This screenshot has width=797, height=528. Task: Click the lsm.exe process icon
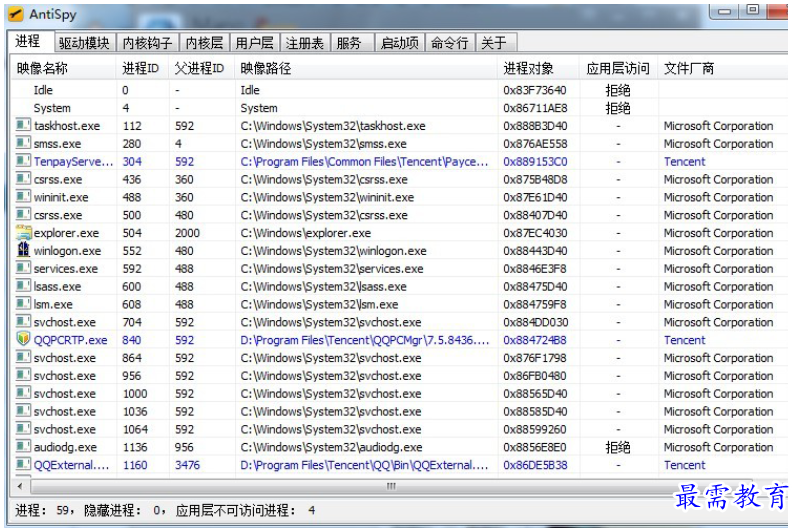pyautogui.click(x=23, y=303)
